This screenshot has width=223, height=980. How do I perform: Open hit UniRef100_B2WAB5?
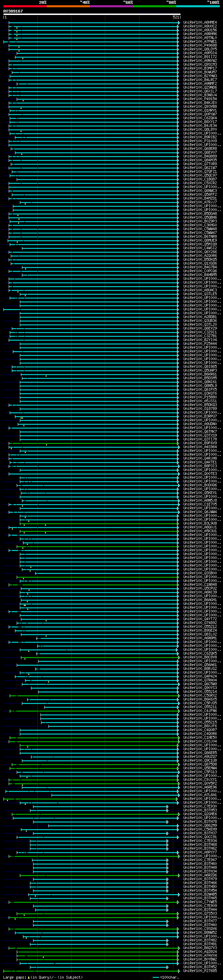pos(200,894)
